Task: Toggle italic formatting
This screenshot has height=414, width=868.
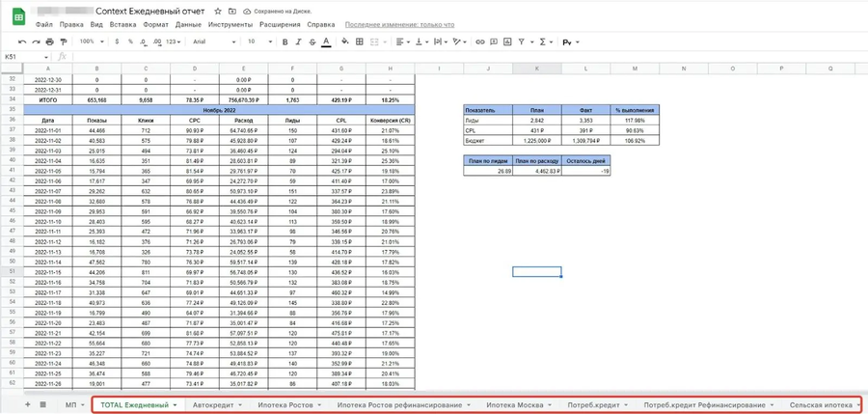Action: [299, 41]
